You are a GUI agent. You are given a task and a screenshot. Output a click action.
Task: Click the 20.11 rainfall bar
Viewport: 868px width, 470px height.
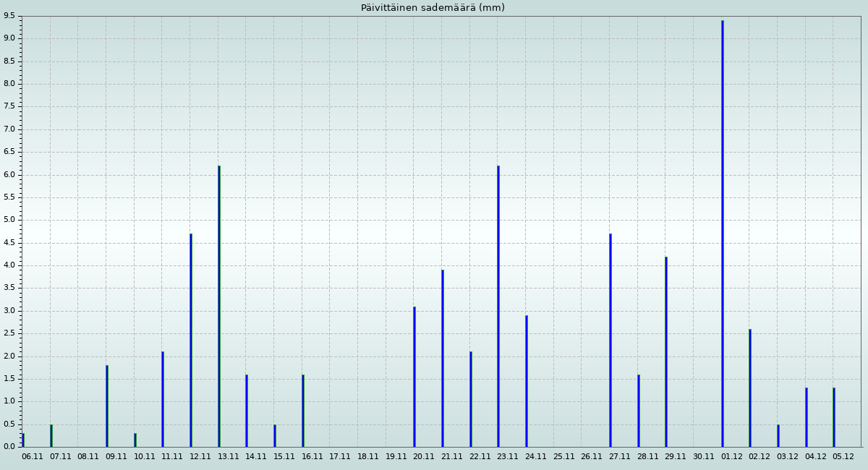pos(414,377)
